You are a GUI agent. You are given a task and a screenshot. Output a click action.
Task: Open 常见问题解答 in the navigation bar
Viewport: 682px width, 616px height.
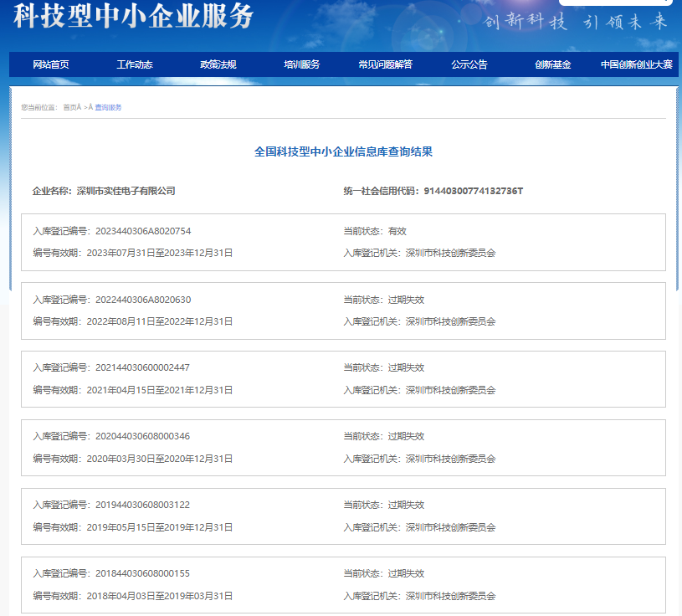pos(386,64)
